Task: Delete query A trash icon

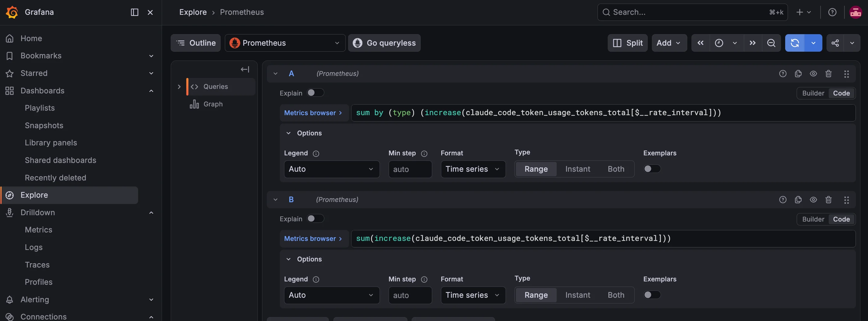Action: (x=829, y=73)
